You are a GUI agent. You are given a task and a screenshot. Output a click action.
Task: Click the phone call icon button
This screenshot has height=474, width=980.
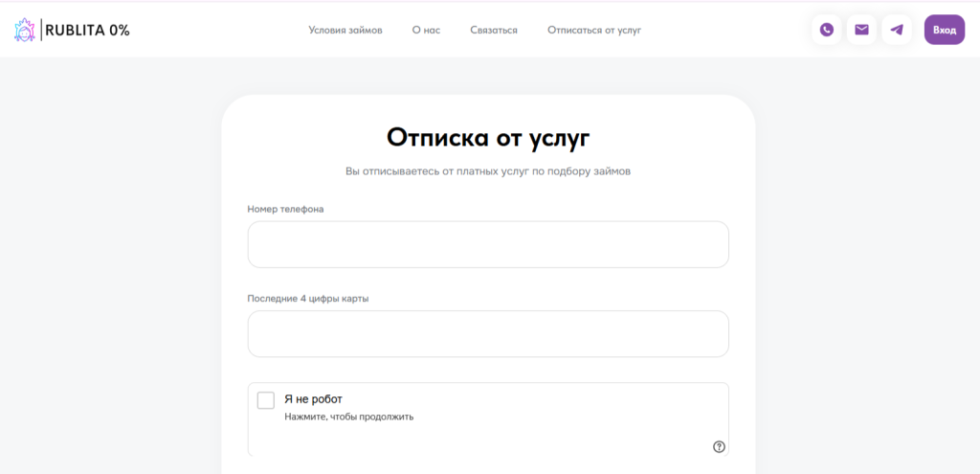826,30
